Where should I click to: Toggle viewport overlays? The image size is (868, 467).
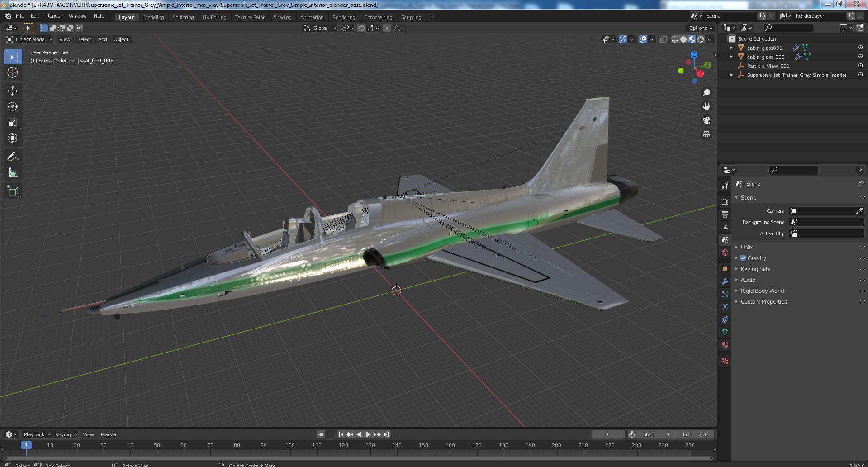pos(643,39)
